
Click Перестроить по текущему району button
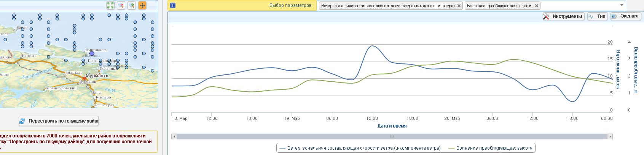point(59,121)
